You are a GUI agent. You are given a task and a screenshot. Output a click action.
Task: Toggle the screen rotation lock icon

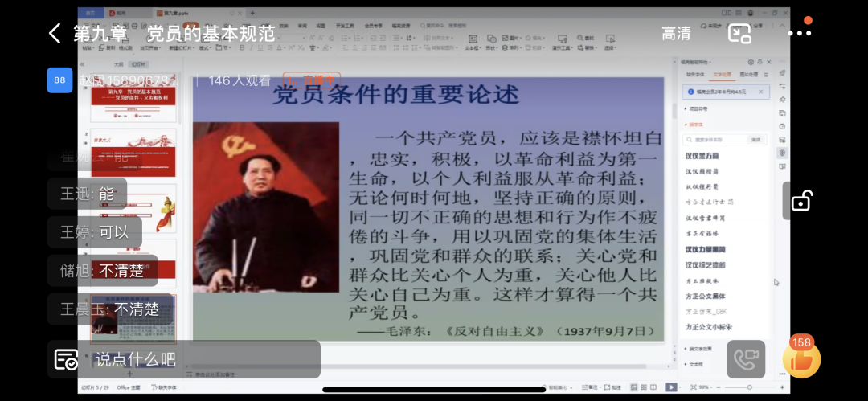tap(800, 201)
